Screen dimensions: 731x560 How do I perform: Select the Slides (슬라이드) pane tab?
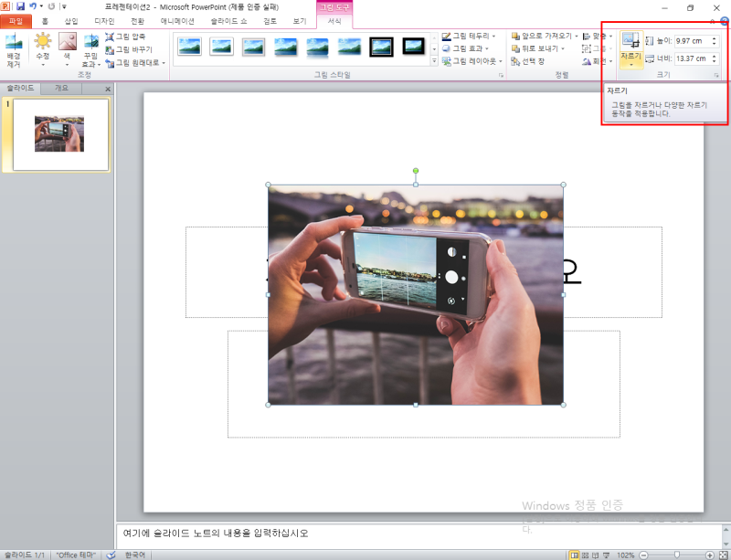[20, 88]
